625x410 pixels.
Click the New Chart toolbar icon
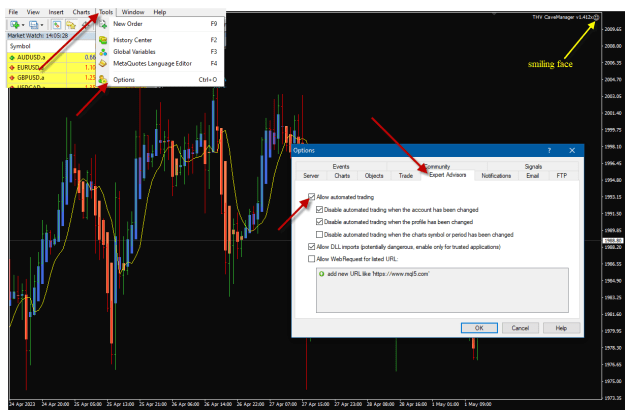tap(15, 25)
